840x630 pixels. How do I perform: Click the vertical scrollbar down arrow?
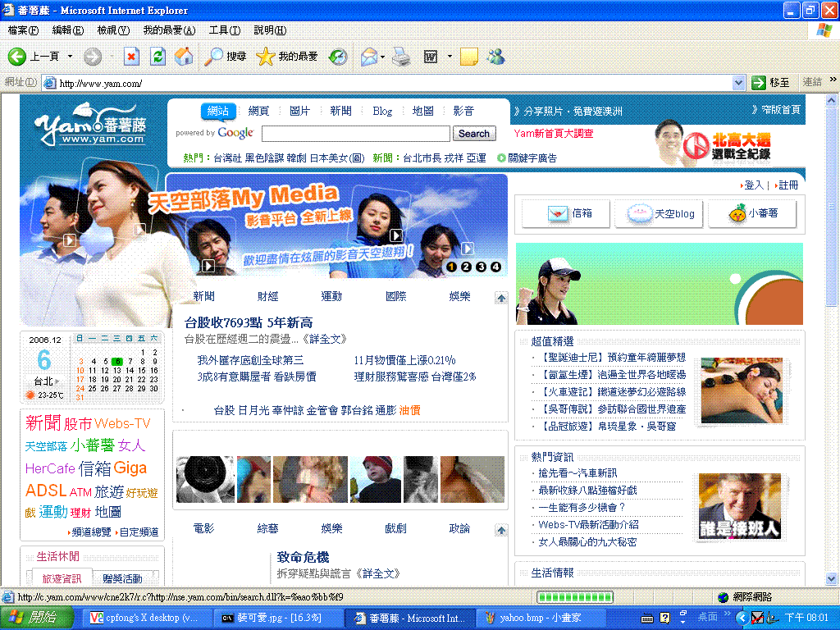coord(832,578)
